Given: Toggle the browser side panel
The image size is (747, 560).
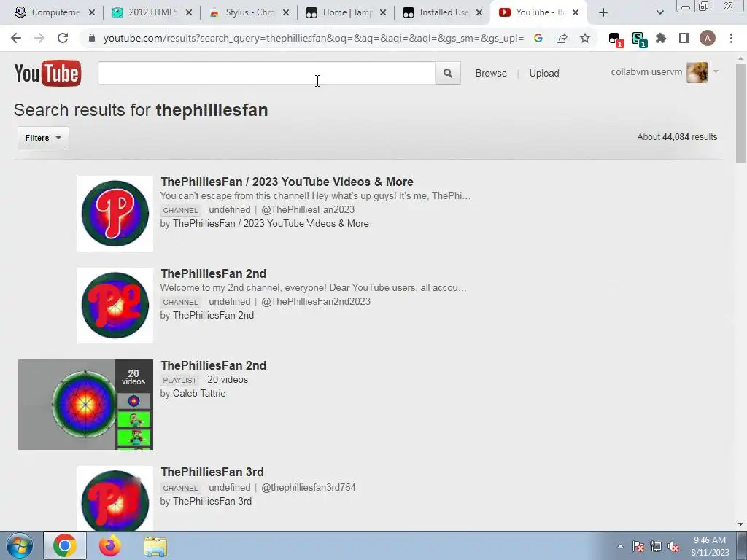Looking at the screenshot, I should coord(684,38).
